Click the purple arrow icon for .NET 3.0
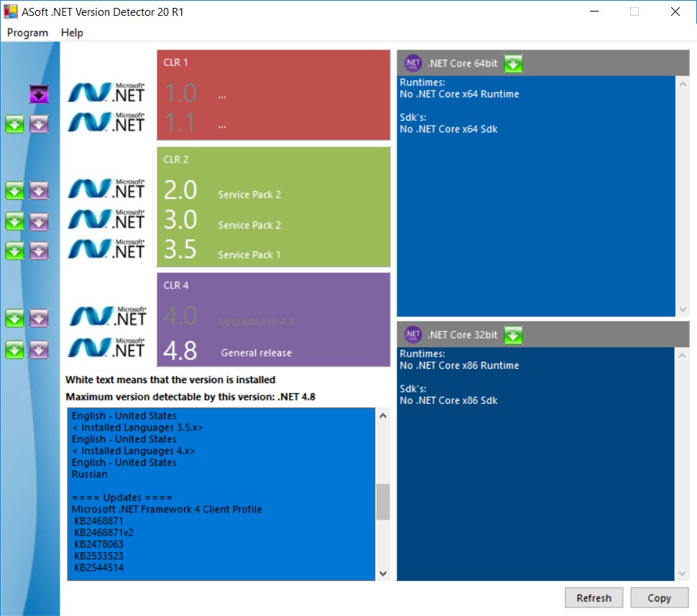 [39, 221]
